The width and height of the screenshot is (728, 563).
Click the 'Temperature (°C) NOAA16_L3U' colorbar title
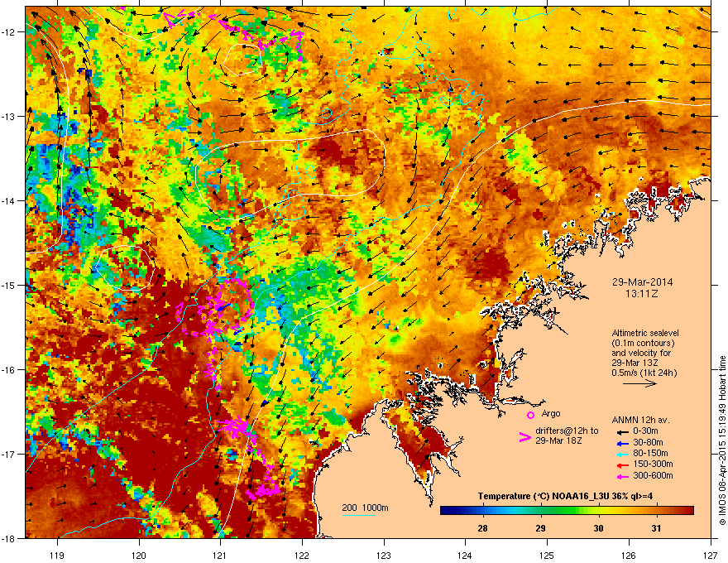click(x=544, y=496)
